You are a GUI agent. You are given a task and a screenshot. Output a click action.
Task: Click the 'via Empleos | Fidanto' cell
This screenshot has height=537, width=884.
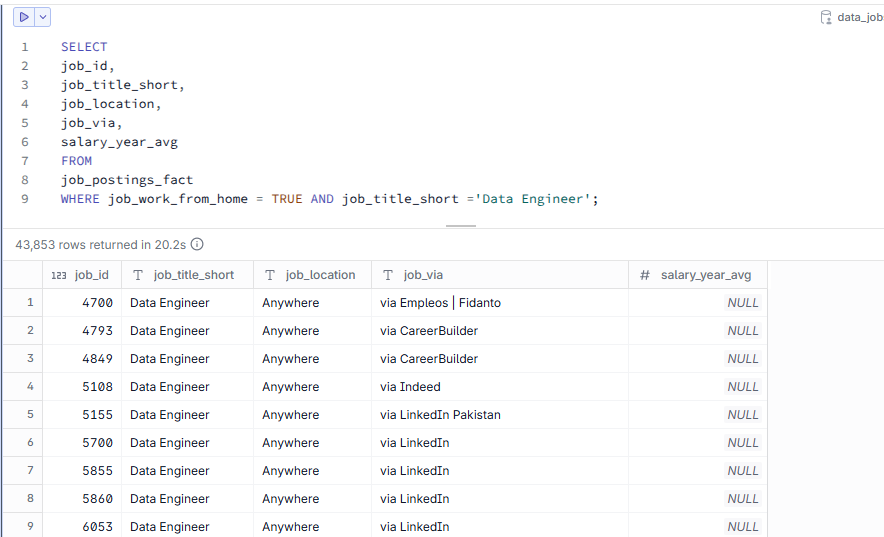(x=500, y=303)
